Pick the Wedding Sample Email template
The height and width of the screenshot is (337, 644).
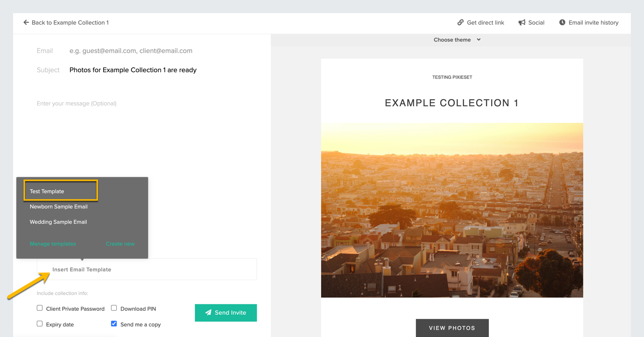pos(58,222)
